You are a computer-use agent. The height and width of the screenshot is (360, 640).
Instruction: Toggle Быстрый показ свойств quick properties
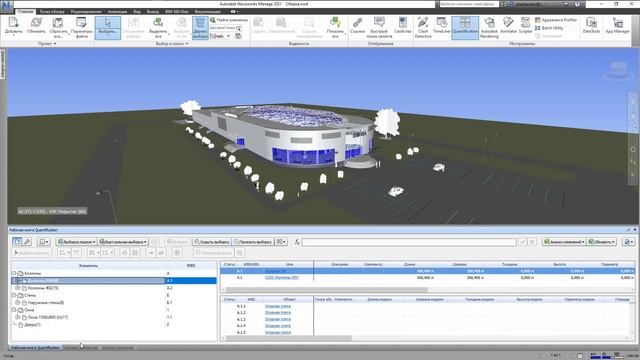[x=379, y=27]
